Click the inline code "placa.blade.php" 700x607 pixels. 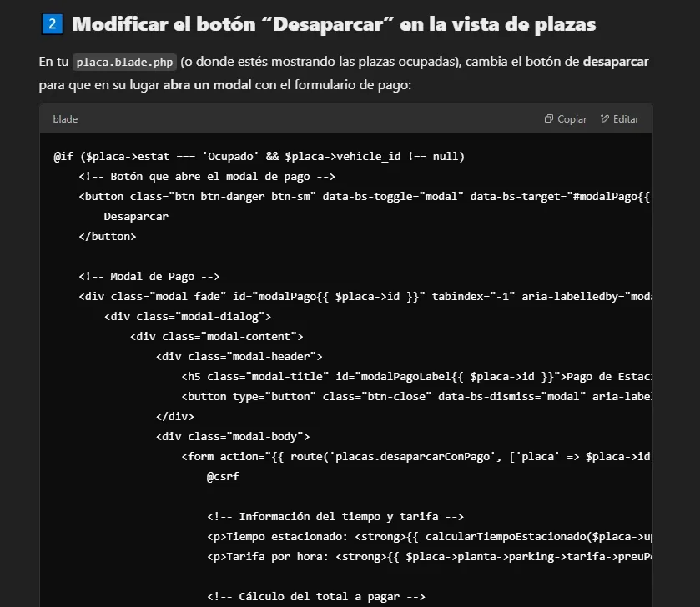click(124, 62)
